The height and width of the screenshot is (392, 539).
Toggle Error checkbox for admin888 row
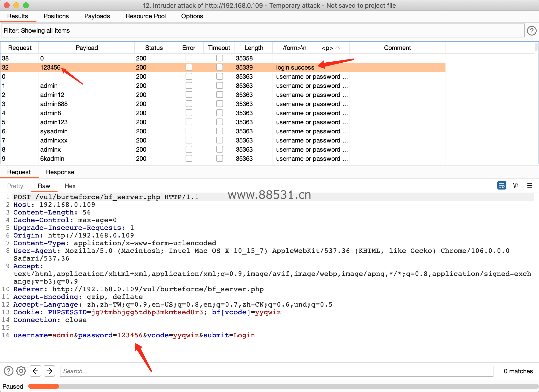pyautogui.click(x=189, y=104)
